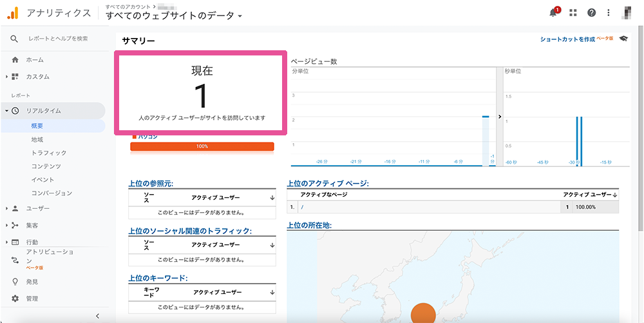Collapse the リアルタイム section
This screenshot has height=323, width=644.
coord(7,110)
